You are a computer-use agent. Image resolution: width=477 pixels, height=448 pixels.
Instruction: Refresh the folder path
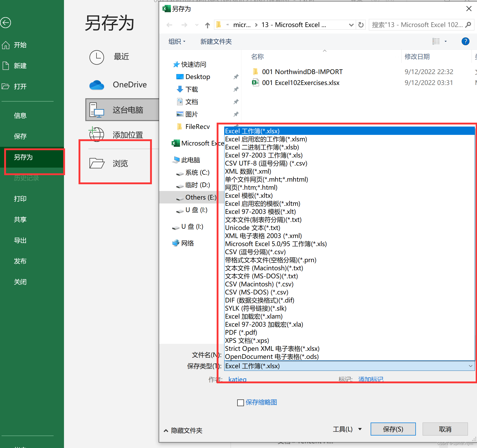click(x=361, y=25)
